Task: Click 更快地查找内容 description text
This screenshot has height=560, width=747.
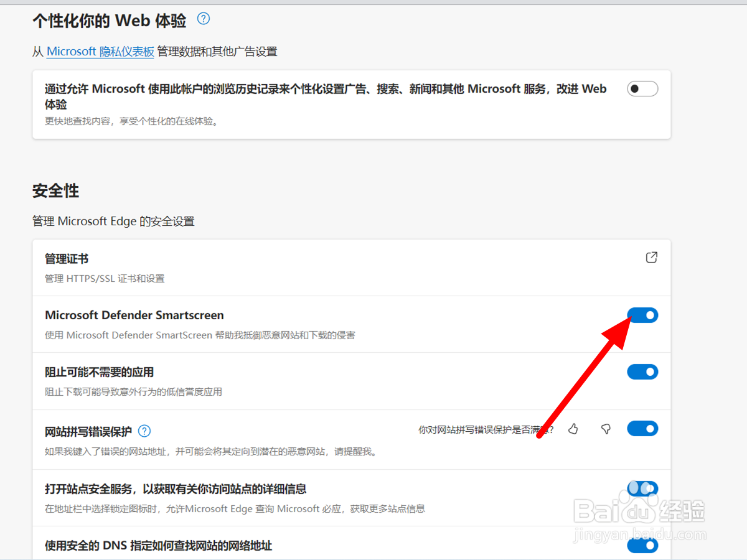Action: click(132, 121)
